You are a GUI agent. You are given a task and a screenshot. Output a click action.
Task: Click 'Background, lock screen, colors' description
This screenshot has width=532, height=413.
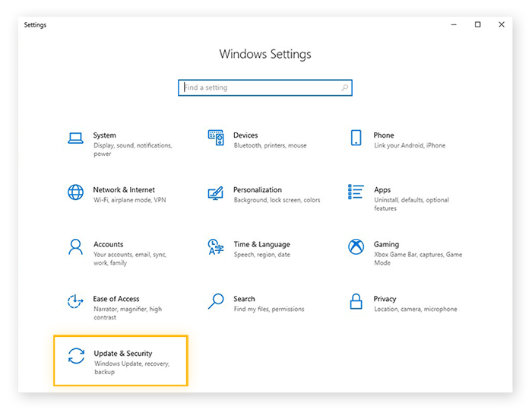(x=277, y=200)
